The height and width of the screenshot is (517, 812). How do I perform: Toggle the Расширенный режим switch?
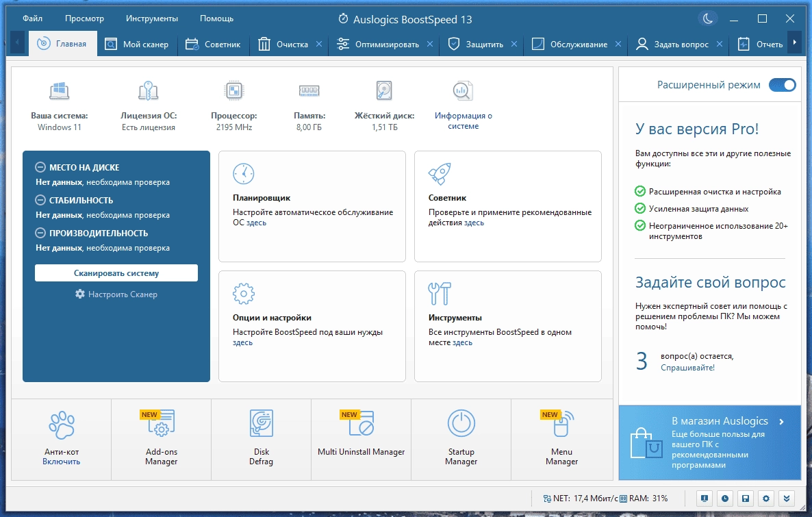[782, 85]
